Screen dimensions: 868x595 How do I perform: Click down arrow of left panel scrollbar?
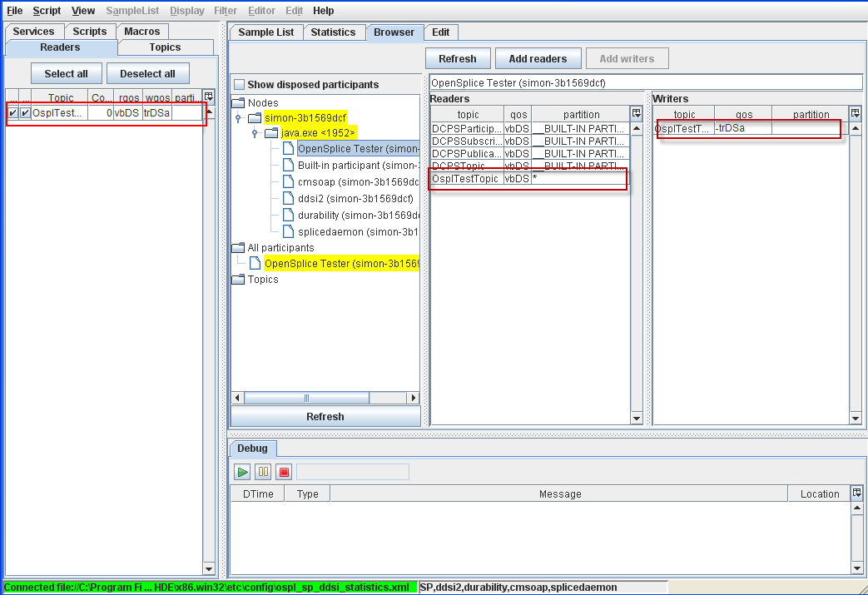[x=209, y=568]
